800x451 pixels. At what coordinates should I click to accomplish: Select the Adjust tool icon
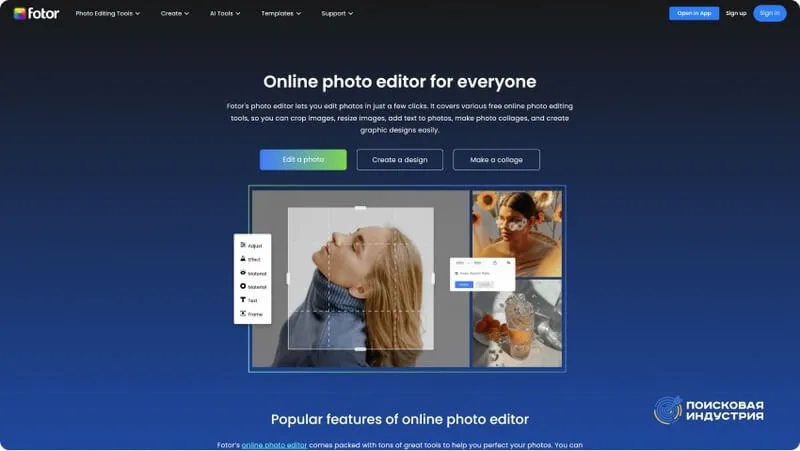pyautogui.click(x=243, y=245)
